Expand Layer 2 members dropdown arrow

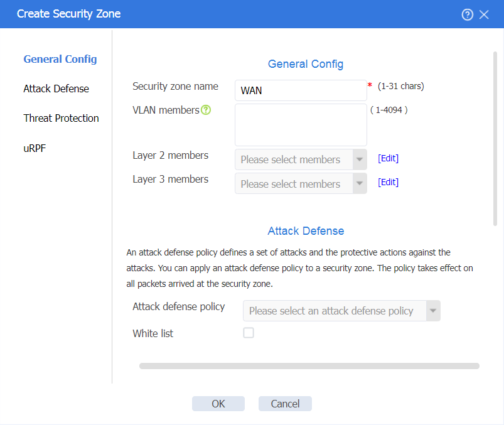[x=360, y=159]
